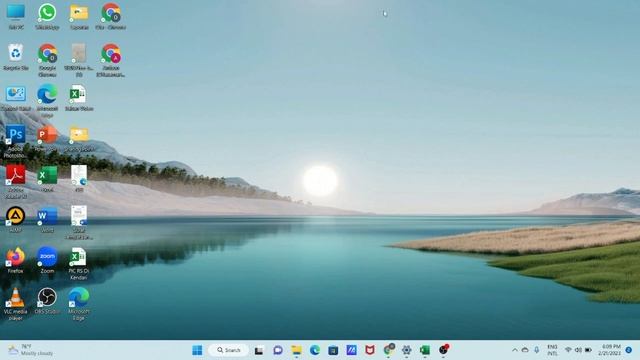Select the Control Panel desktop icon
Viewport: 640px width, 360px height.
click(x=16, y=98)
